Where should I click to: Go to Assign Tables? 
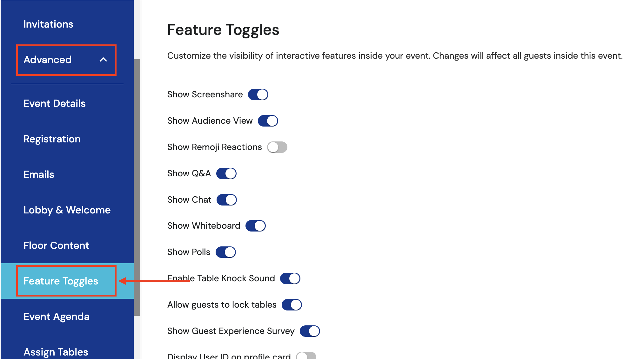tap(56, 352)
